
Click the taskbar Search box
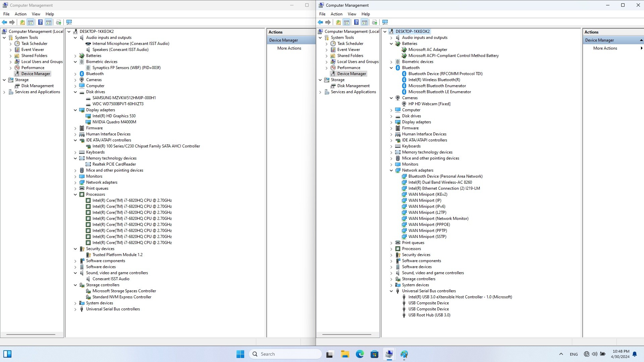[285, 354]
